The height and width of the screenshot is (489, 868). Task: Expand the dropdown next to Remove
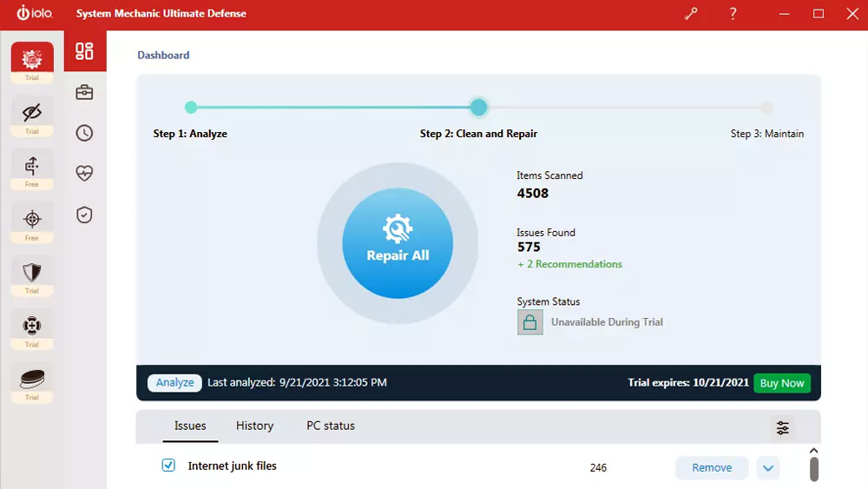(x=768, y=468)
